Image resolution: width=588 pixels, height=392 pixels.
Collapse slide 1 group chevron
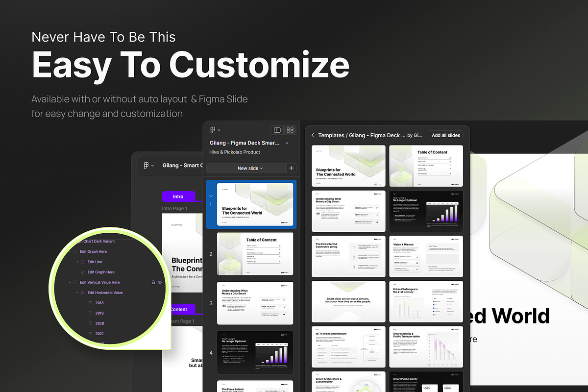click(x=211, y=196)
